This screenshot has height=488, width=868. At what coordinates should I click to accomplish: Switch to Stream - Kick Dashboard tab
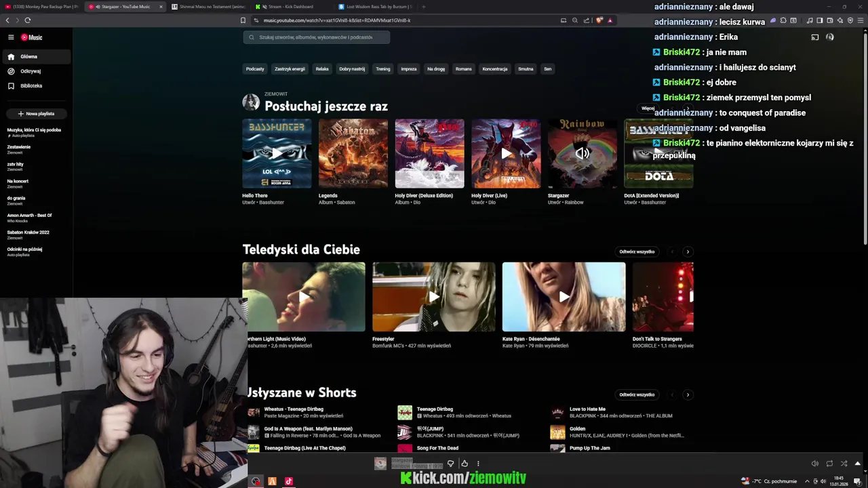[292, 7]
